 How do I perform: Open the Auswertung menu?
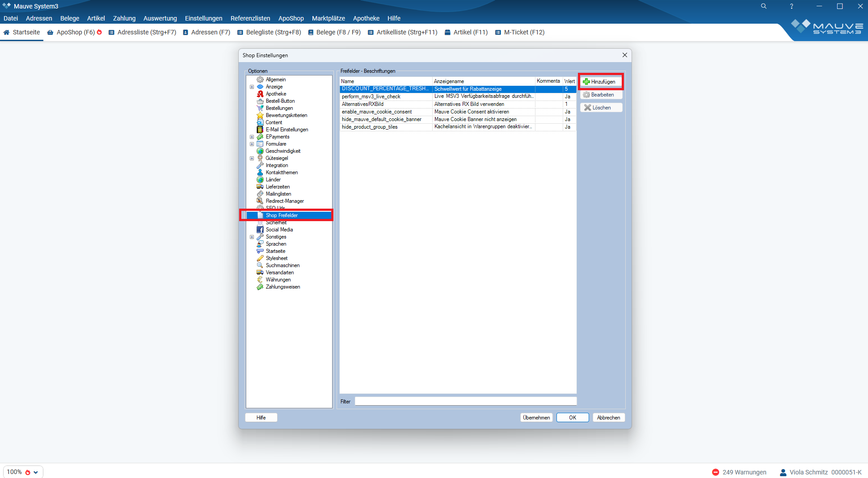(160, 18)
